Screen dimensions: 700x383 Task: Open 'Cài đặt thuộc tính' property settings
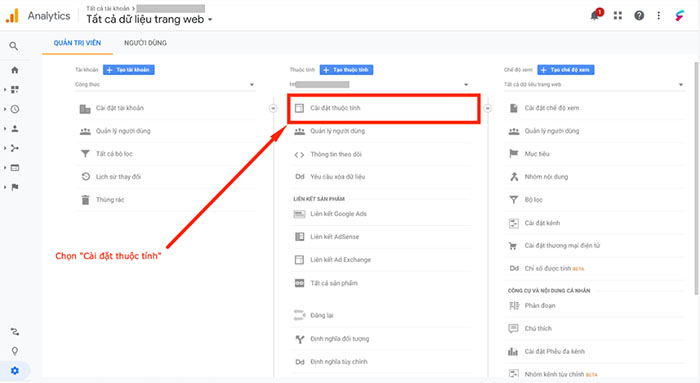click(x=383, y=108)
